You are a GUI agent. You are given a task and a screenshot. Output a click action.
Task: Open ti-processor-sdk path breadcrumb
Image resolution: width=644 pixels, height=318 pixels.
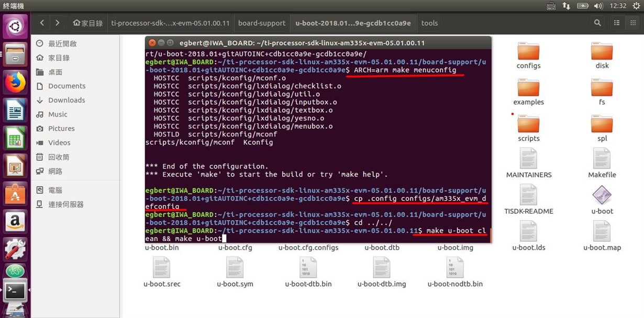tap(170, 23)
